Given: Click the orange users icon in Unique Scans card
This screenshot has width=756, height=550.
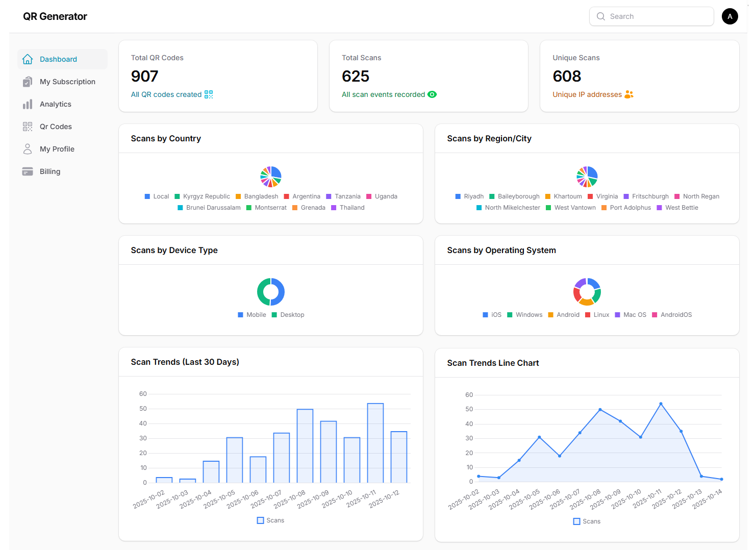Looking at the screenshot, I should [x=629, y=94].
